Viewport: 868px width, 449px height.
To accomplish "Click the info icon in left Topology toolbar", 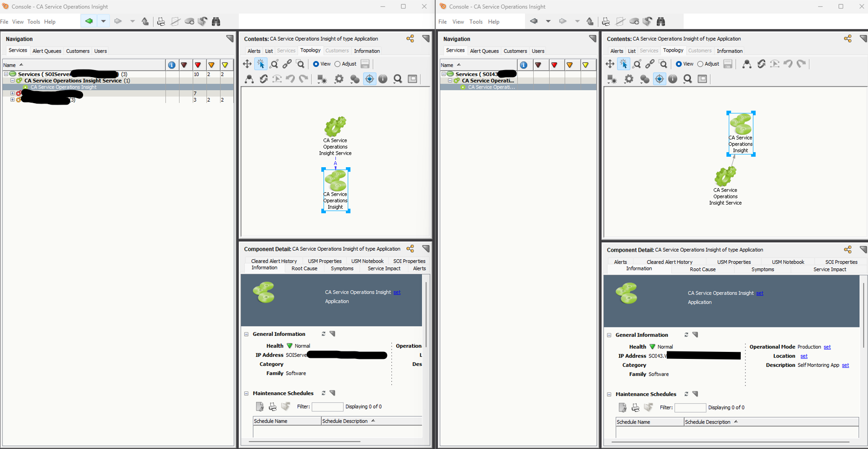I will [383, 79].
